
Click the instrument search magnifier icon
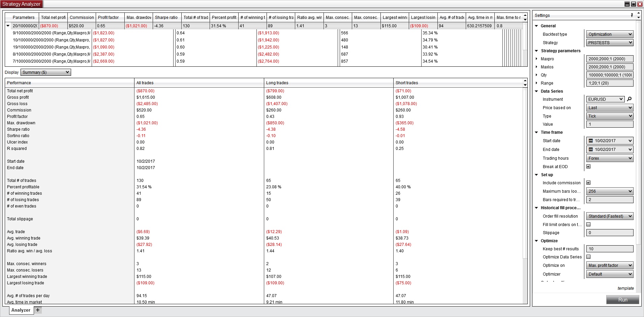click(629, 99)
